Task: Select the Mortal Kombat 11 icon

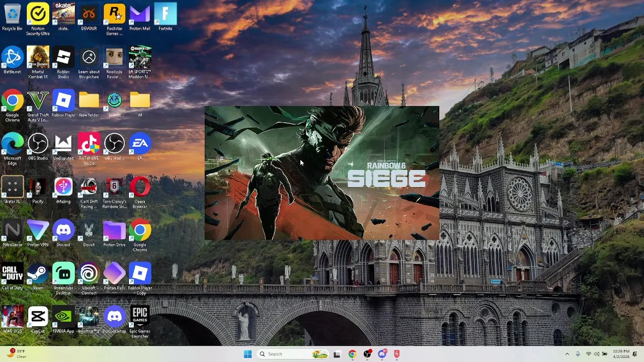Action: point(38,63)
